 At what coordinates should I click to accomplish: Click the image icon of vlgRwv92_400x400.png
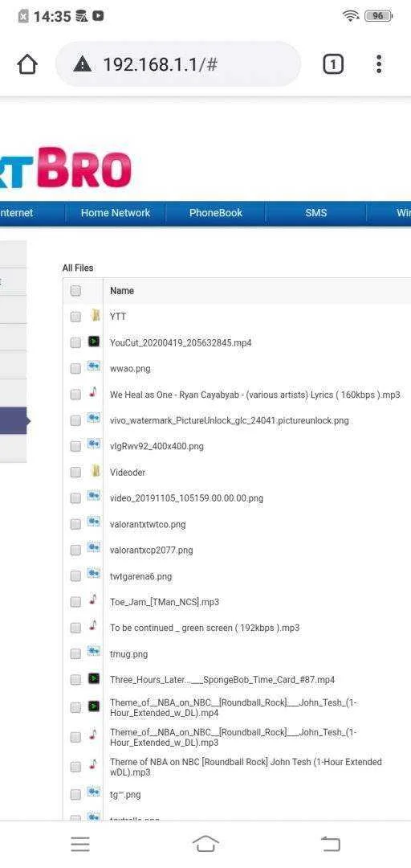coord(93,444)
